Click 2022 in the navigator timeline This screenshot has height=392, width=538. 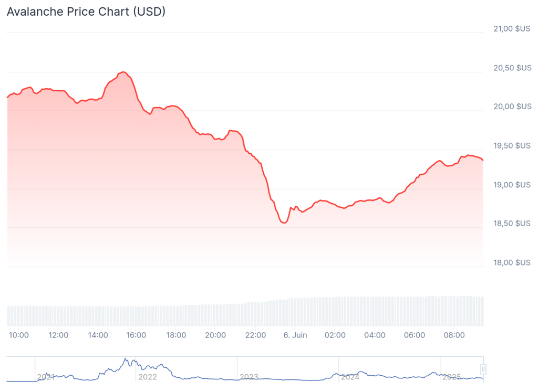coord(147,377)
